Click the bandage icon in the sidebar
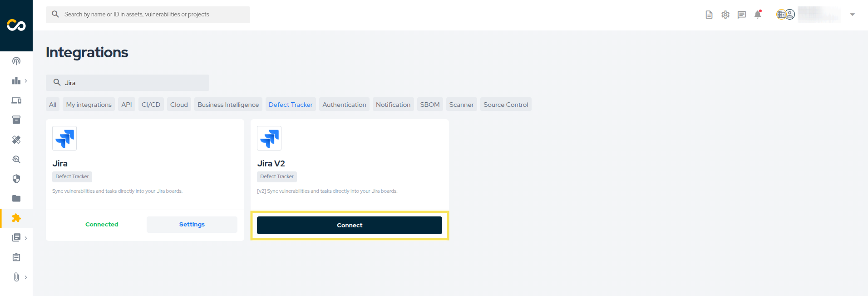868x296 pixels. point(16,140)
